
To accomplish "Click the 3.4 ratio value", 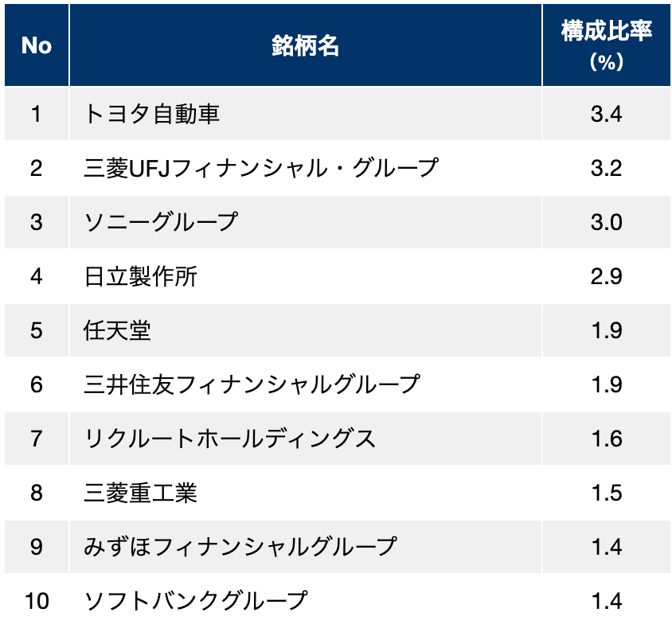I will coord(606,114).
